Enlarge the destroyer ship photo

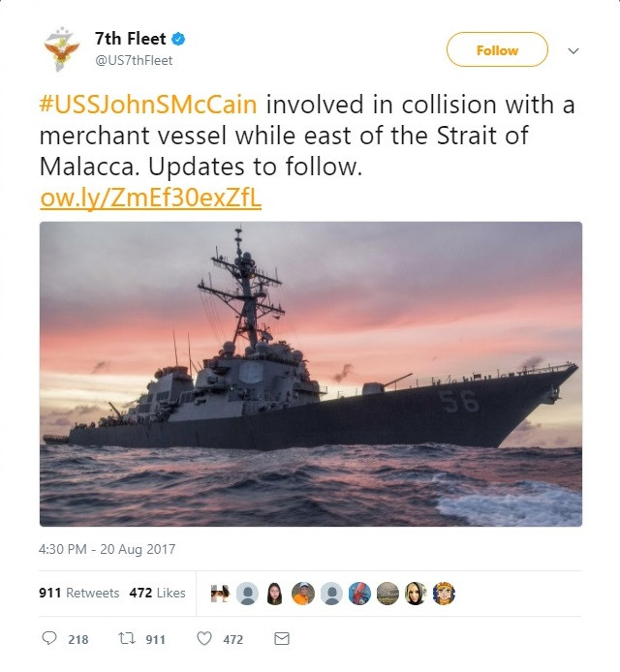[x=310, y=374]
